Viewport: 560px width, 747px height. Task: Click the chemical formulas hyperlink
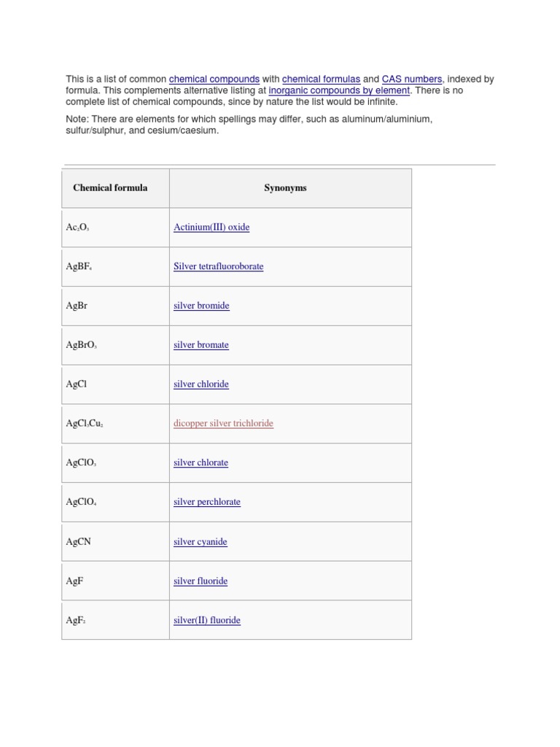click(321, 79)
